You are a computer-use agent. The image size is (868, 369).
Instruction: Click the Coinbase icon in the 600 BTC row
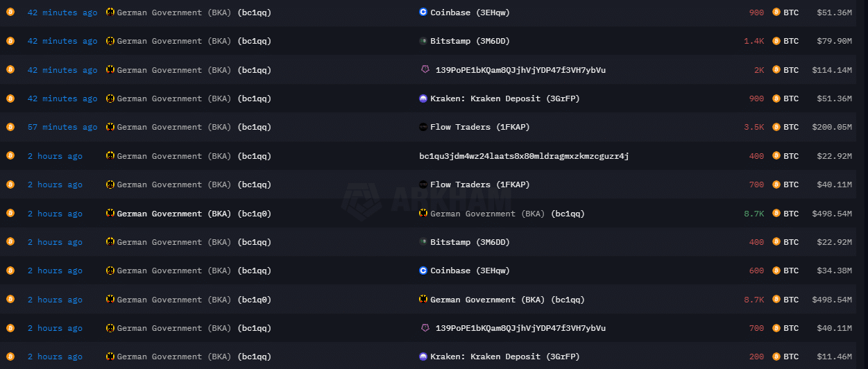(423, 271)
